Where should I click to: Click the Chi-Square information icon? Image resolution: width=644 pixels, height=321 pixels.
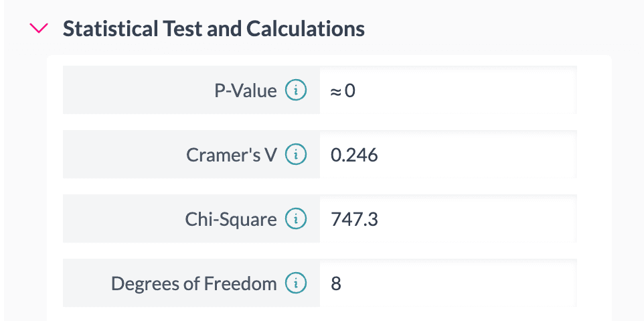[x=296, y=219]
